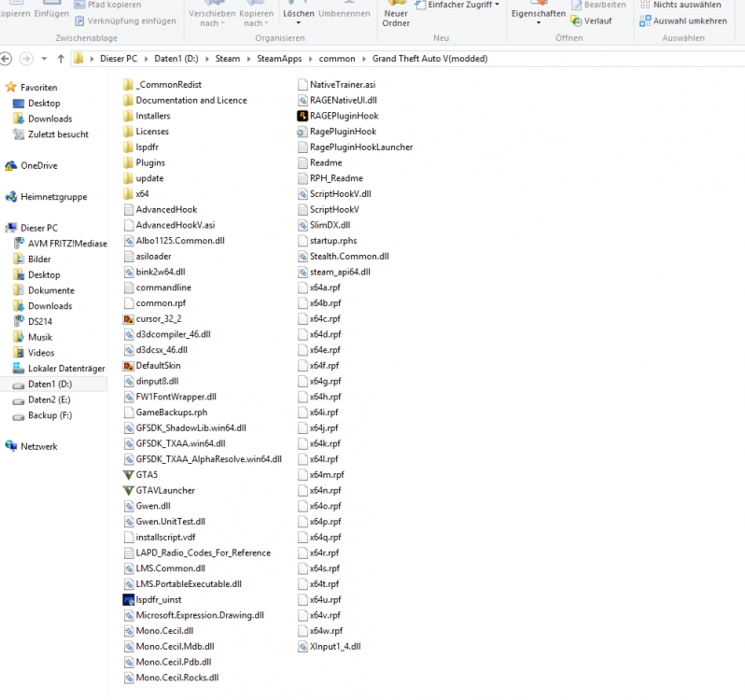Select file common.rpf

(155, 303)
